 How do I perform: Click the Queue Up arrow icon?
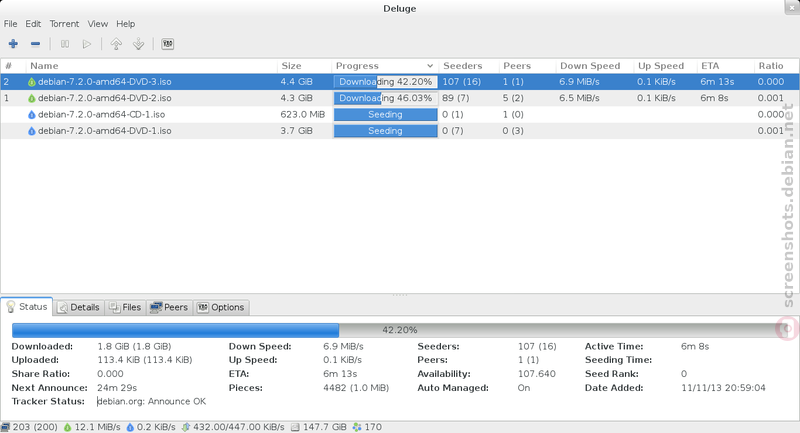(116, 44)
